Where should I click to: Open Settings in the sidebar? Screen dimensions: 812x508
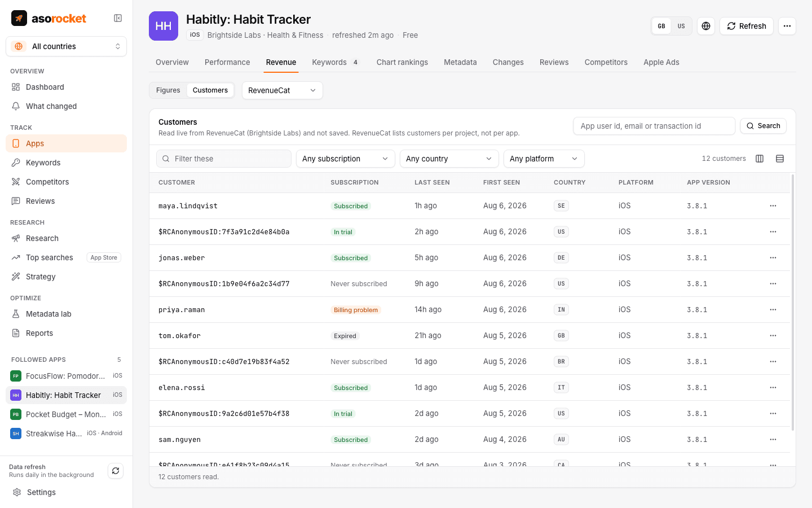click(x=67, y=492)
